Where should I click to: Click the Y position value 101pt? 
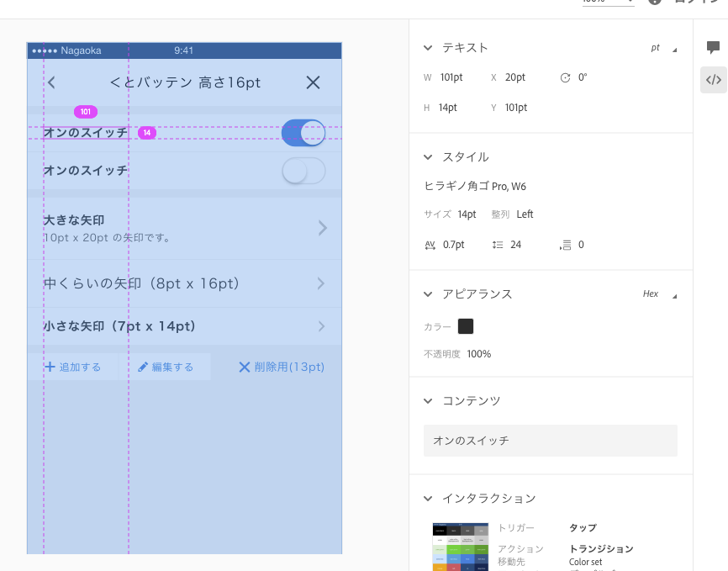(x=516, y=108)
